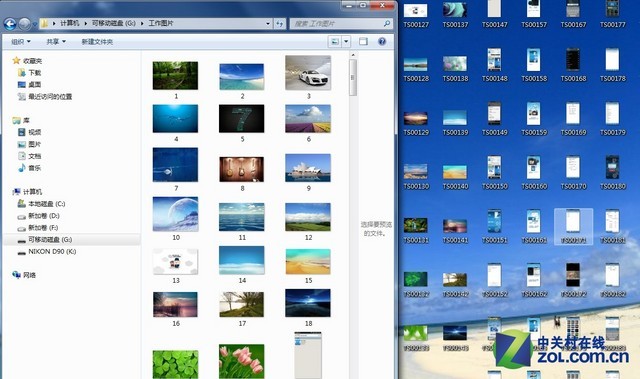Open the 共享 menu

(x=56, y=42)
